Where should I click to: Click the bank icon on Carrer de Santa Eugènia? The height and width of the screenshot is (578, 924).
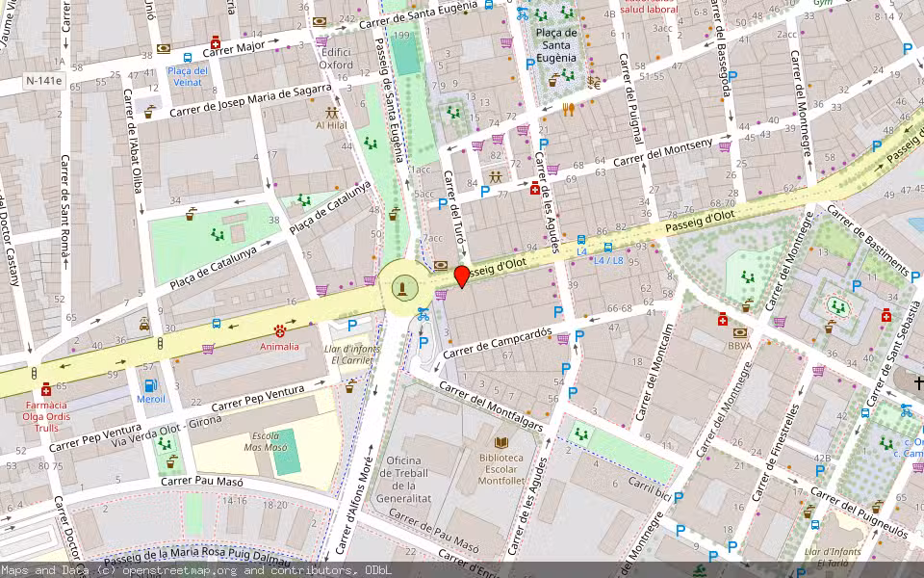(x=320, y=22)
